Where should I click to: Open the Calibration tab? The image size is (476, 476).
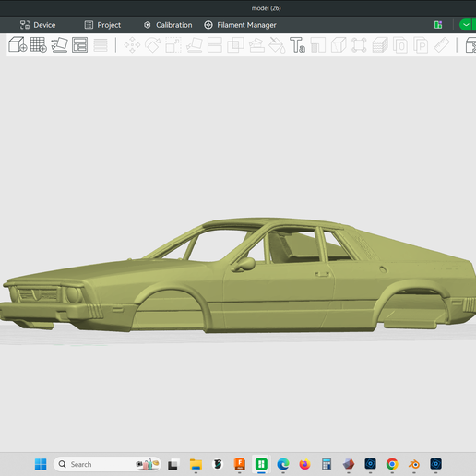pos(168,25)
